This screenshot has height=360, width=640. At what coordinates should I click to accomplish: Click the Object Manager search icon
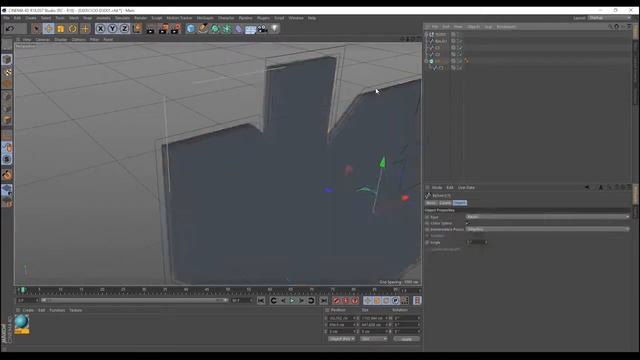[x=610, y=27]
